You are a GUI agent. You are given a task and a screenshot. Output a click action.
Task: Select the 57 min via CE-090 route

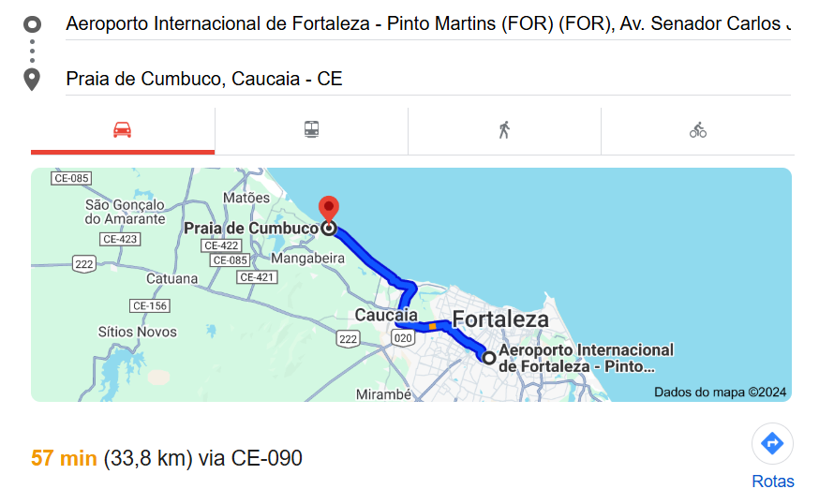coord(167,458)
